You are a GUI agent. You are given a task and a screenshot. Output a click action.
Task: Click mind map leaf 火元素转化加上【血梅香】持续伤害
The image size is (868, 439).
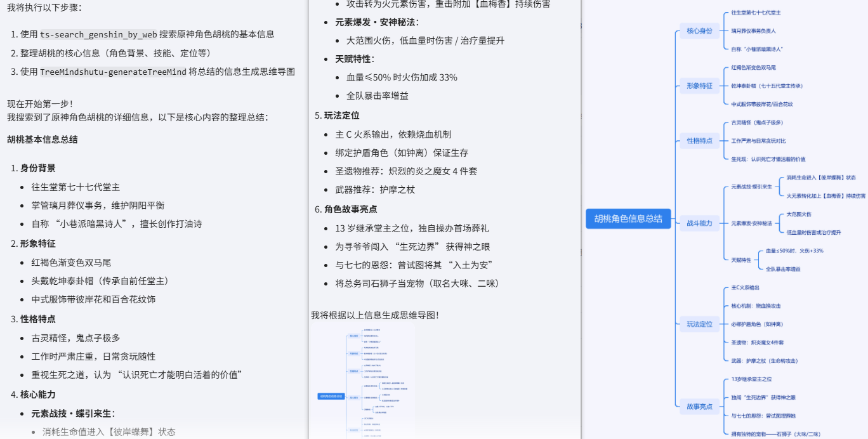[825, 196]
